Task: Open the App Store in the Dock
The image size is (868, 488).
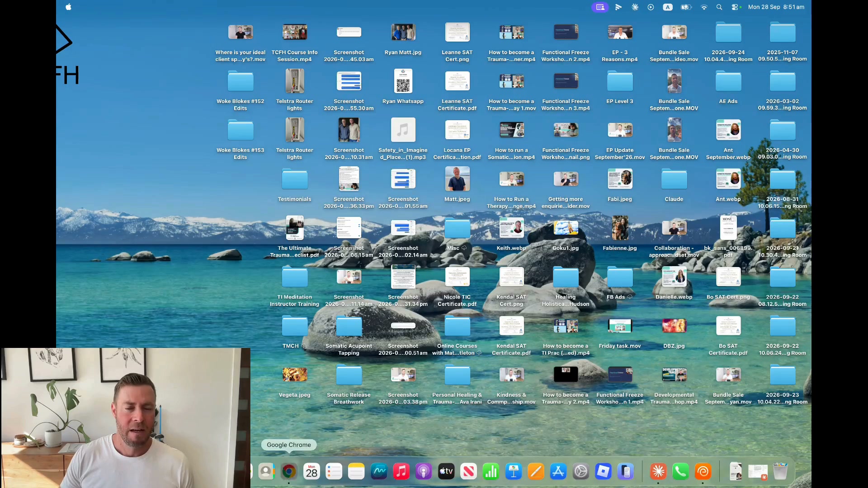Action: point(558,472)
